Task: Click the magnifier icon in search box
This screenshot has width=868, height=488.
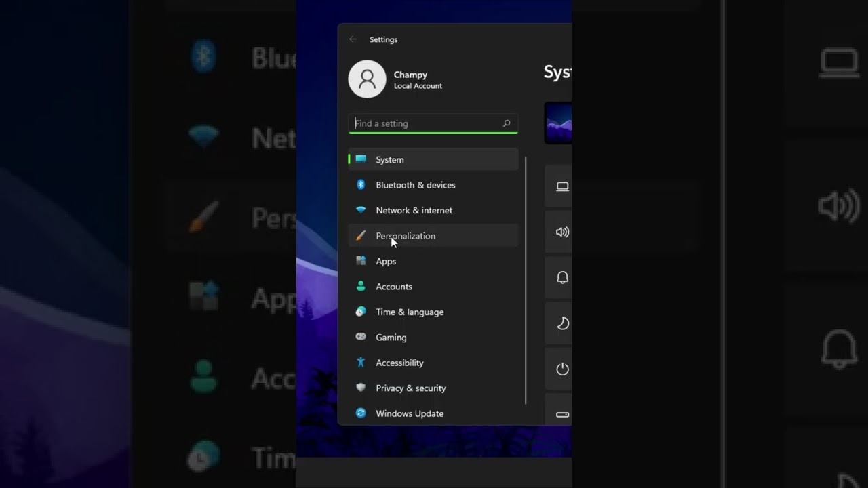Action: pos(507,123)
